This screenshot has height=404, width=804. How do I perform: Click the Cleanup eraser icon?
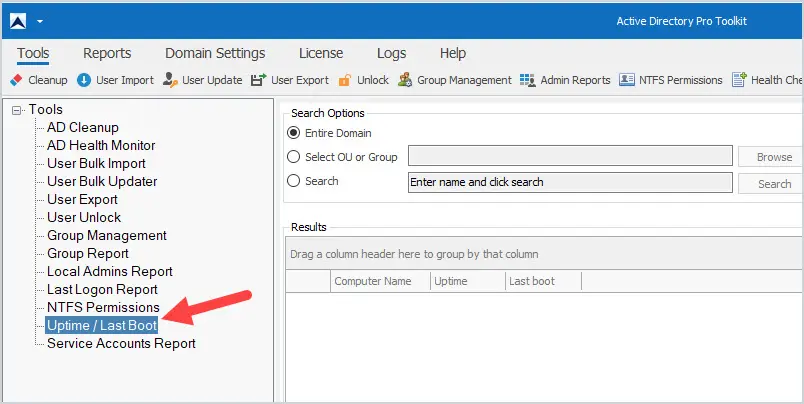pos(16,80)
